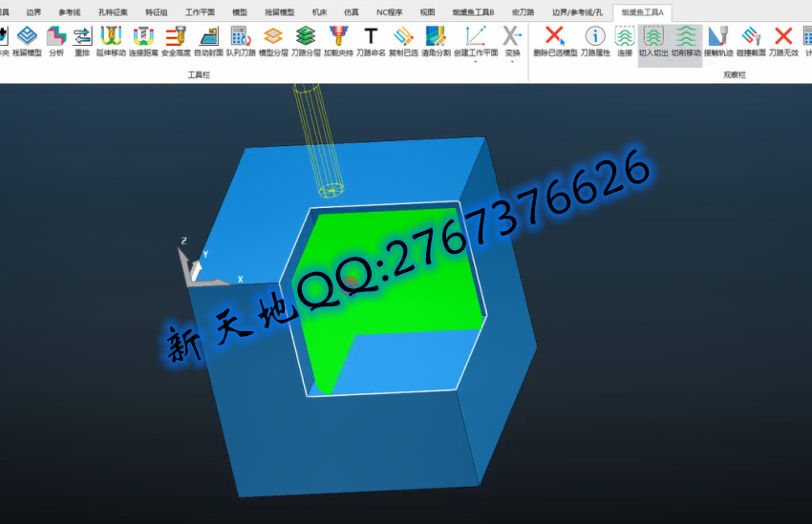Click the 删除已选模型 red X icon

555,41
